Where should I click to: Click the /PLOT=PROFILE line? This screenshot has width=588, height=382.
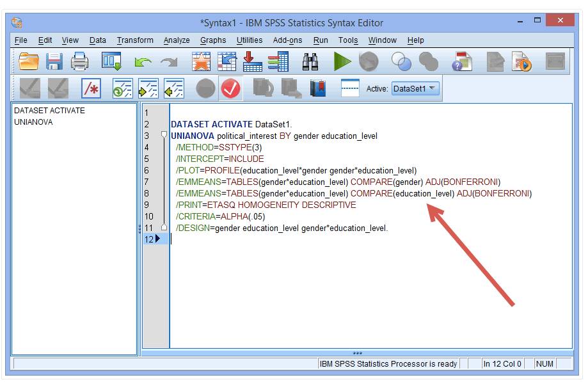[x=296, y=171]
